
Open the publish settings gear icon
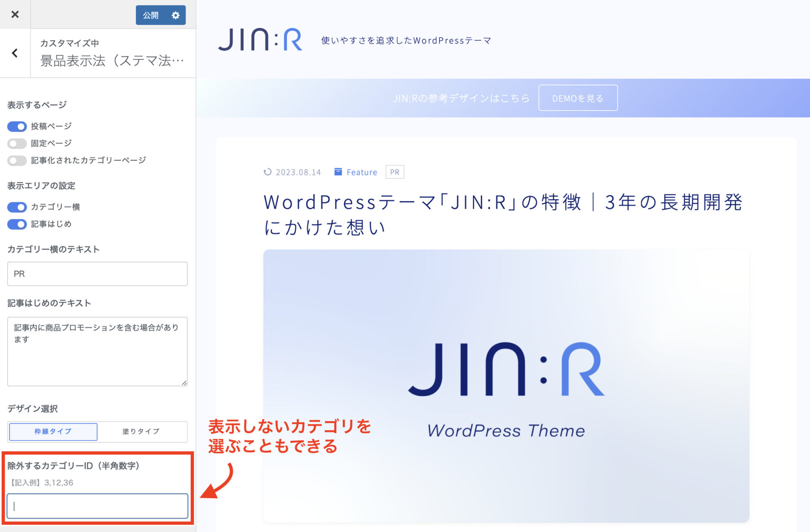click(176, 15)
